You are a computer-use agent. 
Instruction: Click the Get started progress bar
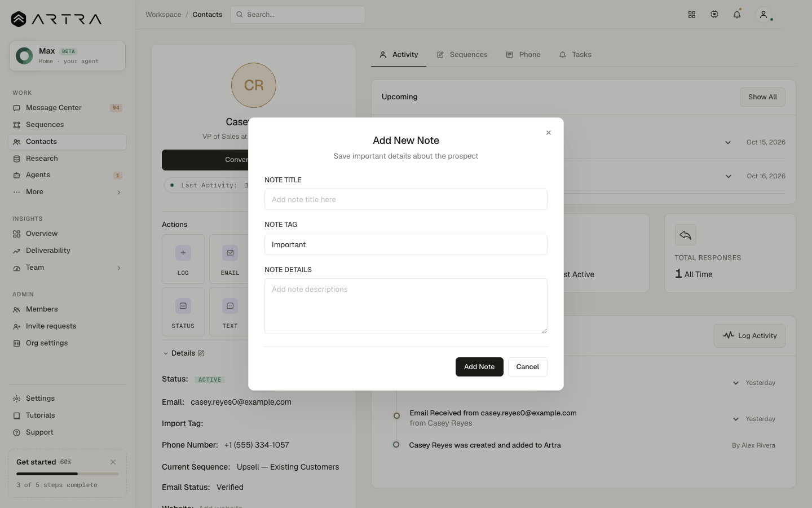[67, 474]
